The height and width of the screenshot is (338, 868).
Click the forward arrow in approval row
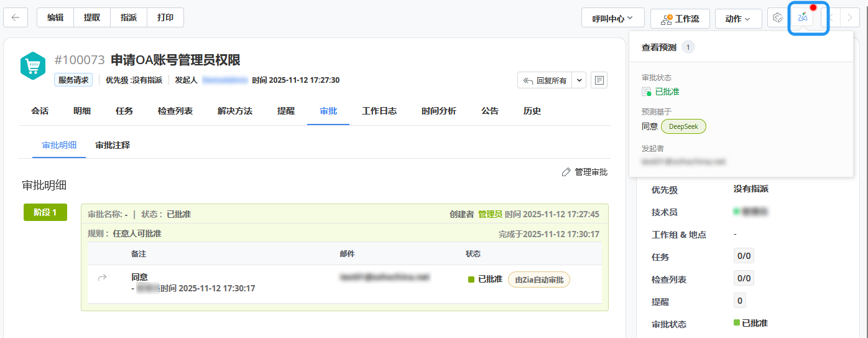[103, 278]
